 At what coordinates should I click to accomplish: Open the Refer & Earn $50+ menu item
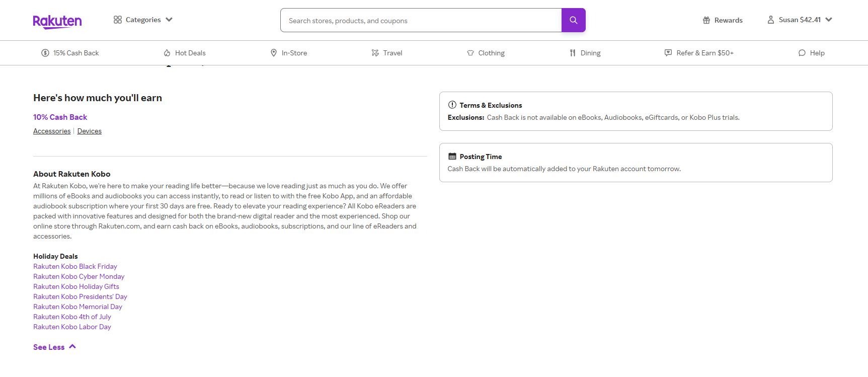click(704, 53)
